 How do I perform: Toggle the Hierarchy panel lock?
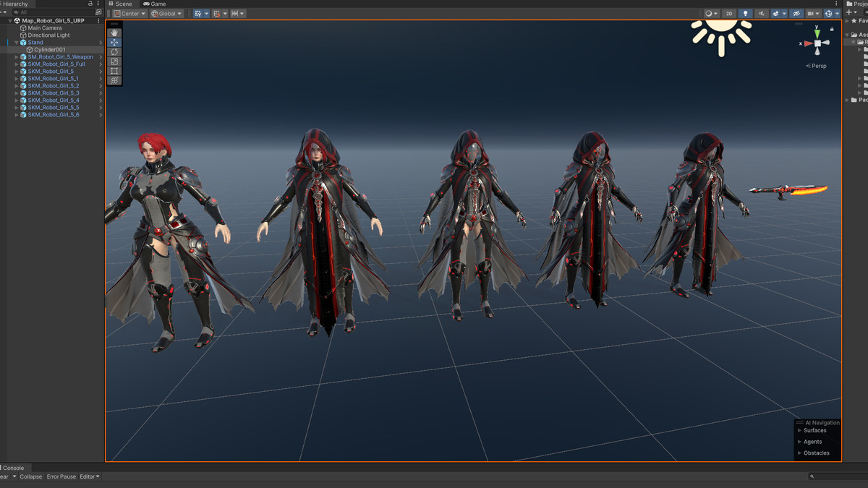pos(90,4)
